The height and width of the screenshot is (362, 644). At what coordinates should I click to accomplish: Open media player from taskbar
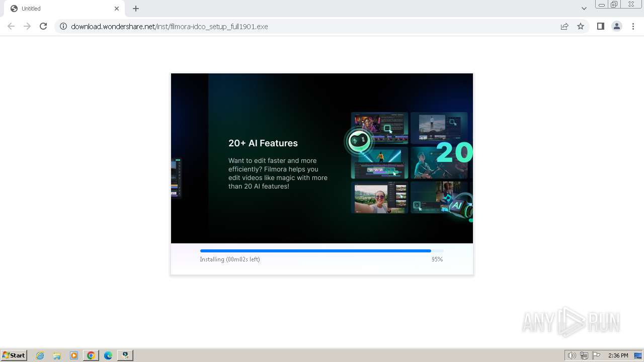[74, 355]
